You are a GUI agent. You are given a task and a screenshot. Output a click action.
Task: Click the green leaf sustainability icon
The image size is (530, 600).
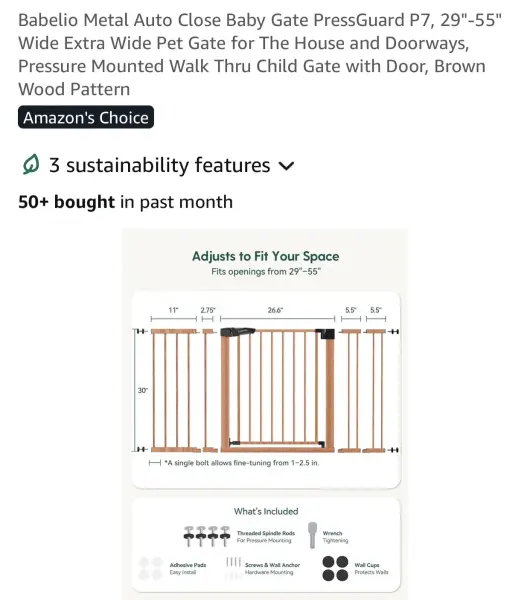pyautogui.click(x=31, y=165)
